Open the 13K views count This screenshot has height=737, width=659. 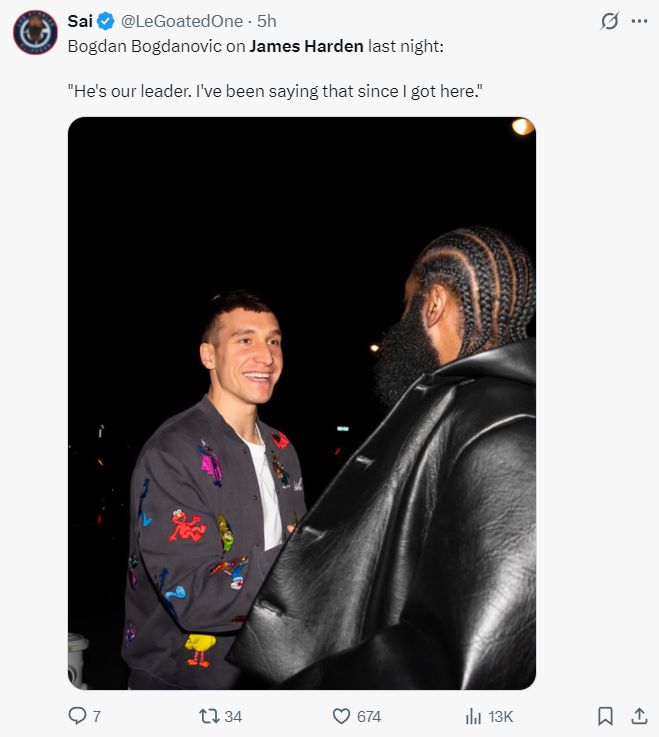coord(501,716)
